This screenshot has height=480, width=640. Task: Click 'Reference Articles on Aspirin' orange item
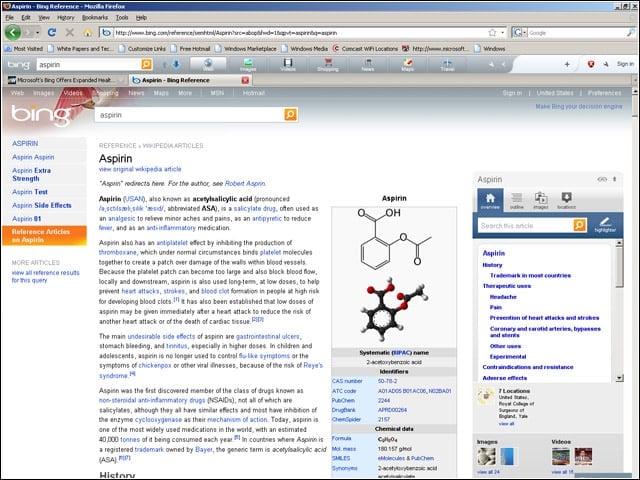click(44, 236)
